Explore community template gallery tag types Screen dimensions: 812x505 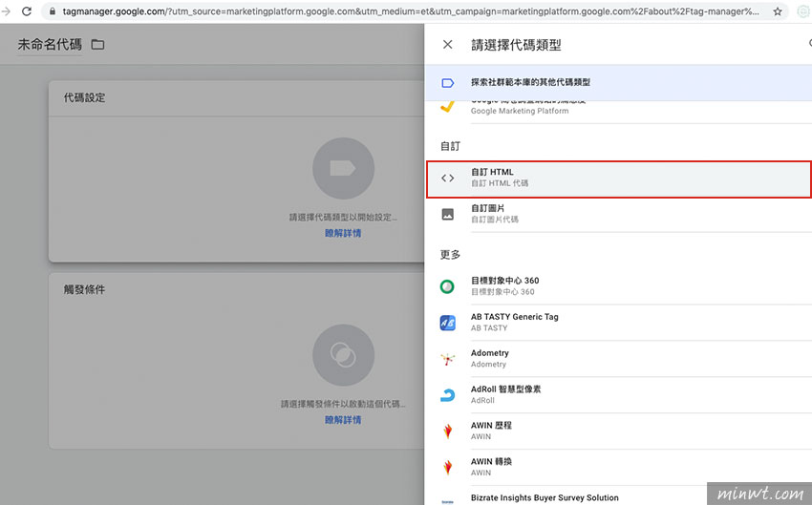point(618,82)
